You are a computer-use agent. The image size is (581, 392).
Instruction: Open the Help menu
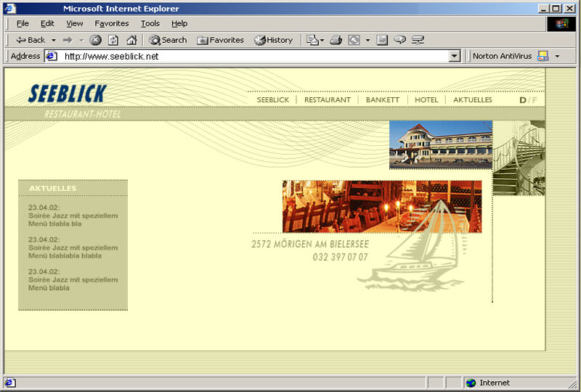179,23
